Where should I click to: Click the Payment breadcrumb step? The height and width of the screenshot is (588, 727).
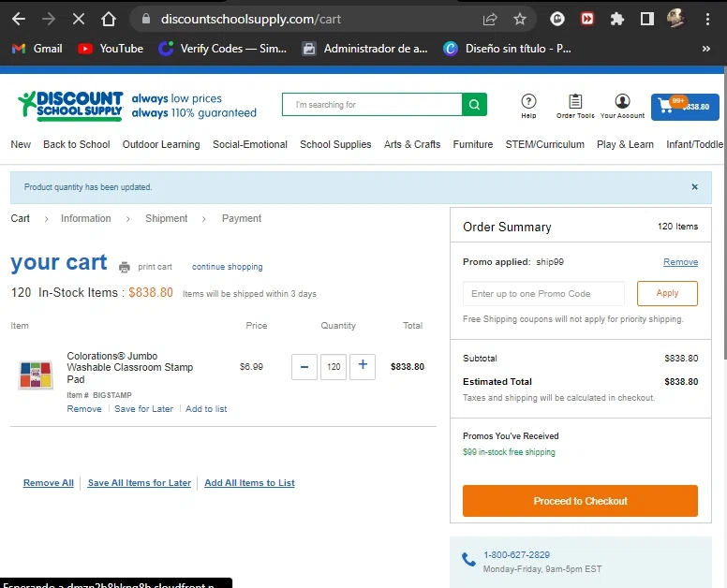[x=242, y=218]
